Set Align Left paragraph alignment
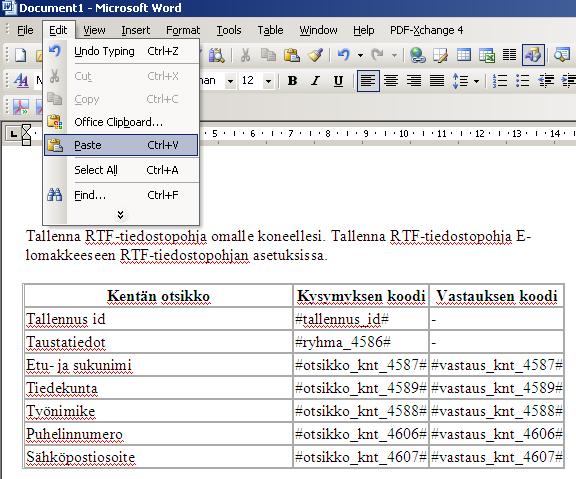Viewport: 576px width, 479px height. coord(368,80)
